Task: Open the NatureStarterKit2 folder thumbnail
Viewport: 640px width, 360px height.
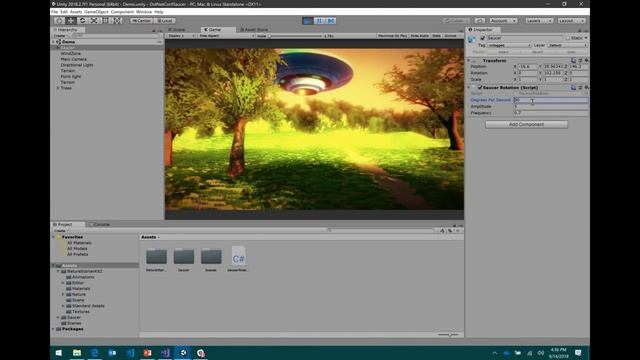Action: coord(156,256)
